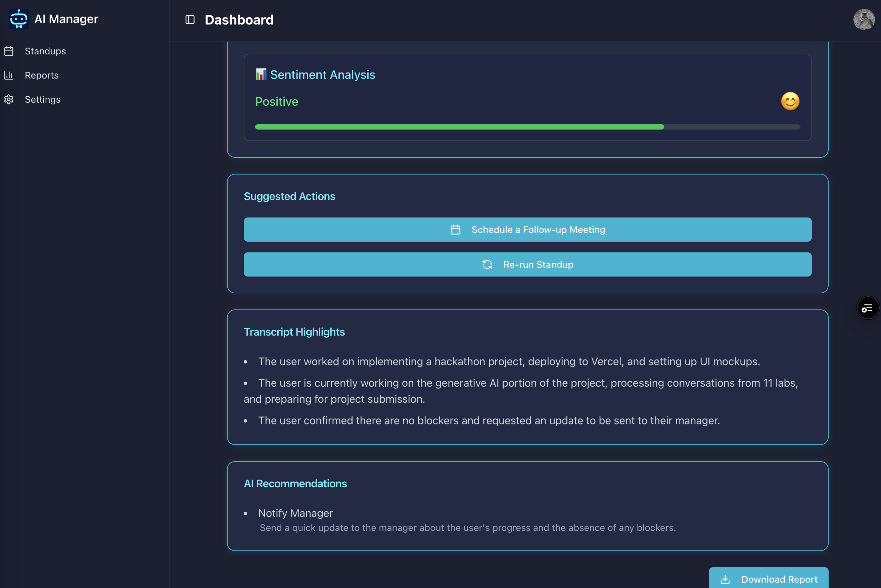
Task: Click the Reports bar chart icon
Action: tap(9, 76)
